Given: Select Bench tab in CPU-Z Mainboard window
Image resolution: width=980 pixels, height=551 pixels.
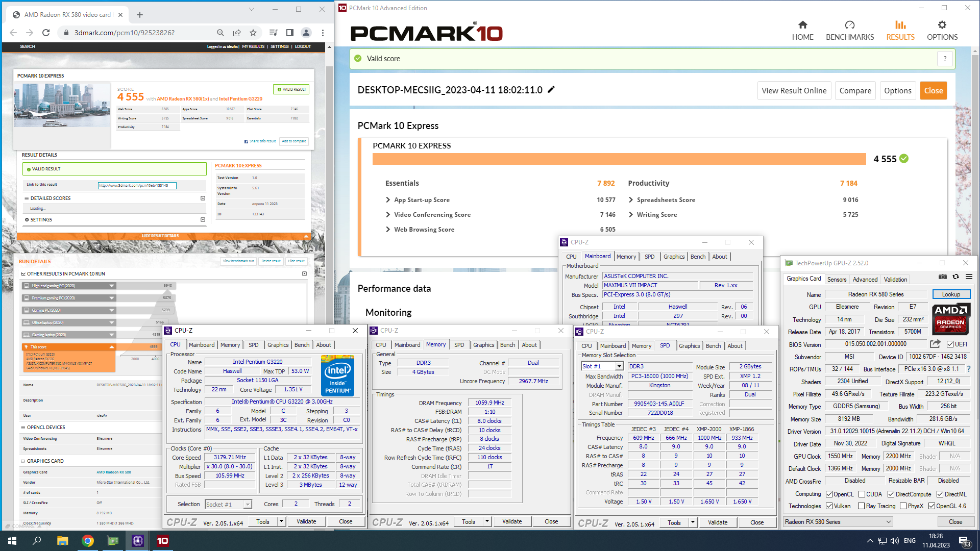Looking at the screenshot, I should (698, 257).
